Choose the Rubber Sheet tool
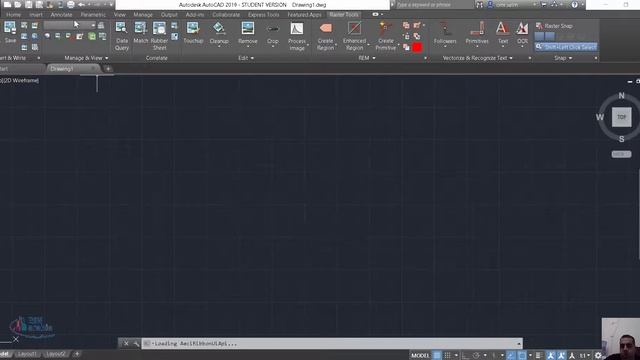Screen dimensions: 640x360 point(159,36)
